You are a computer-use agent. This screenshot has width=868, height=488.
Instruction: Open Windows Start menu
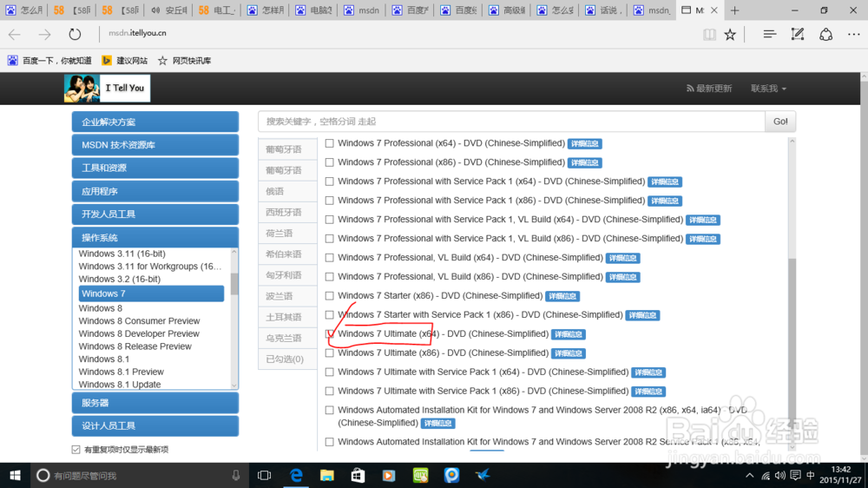15,475
